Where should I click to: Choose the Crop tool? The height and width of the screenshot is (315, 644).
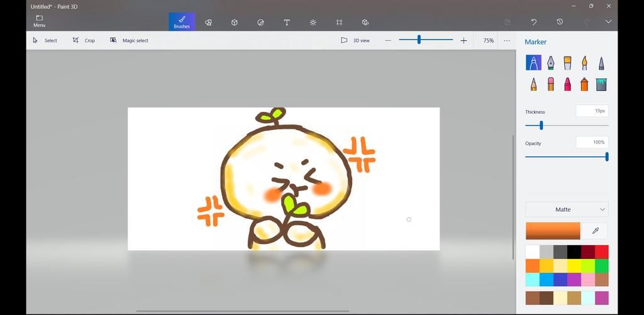pyautogui.click(x=84, y=40)
